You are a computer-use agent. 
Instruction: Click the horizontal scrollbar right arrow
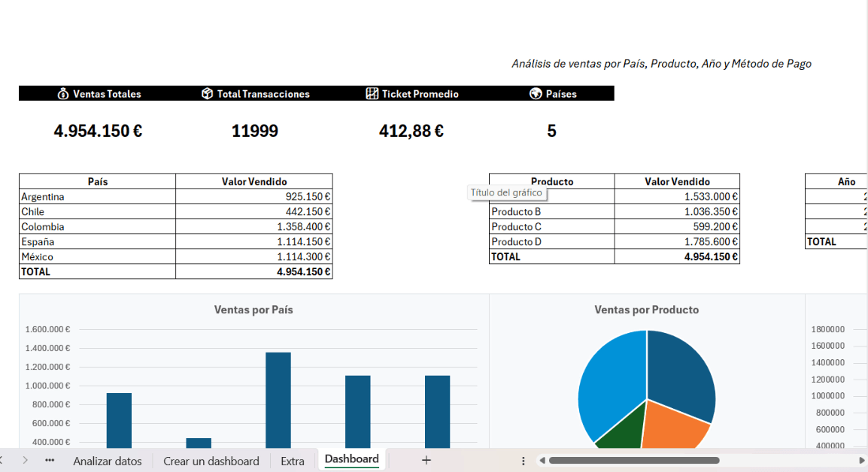coord(861,461)
